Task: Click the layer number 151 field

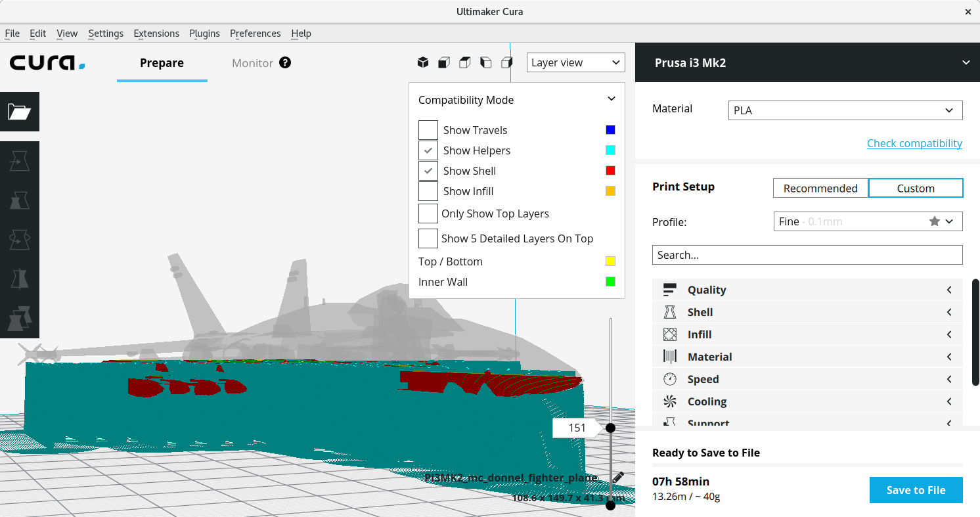Action: [x=576, y=428]
